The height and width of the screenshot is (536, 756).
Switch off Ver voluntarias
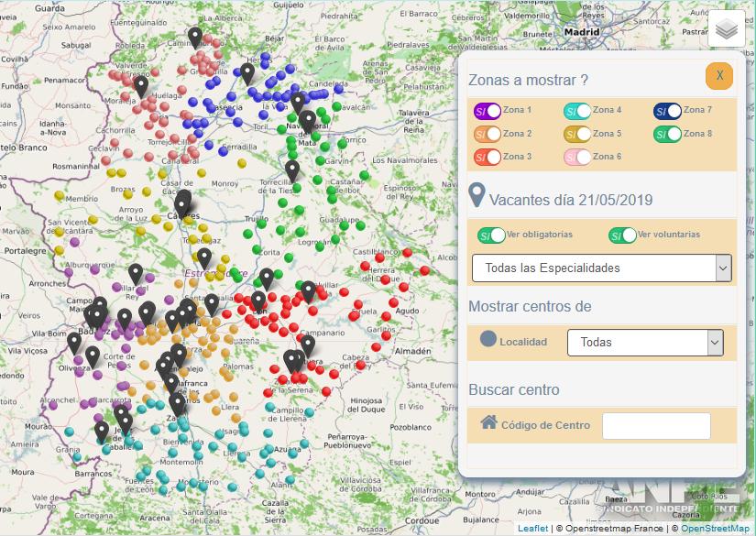coord(622,235)
